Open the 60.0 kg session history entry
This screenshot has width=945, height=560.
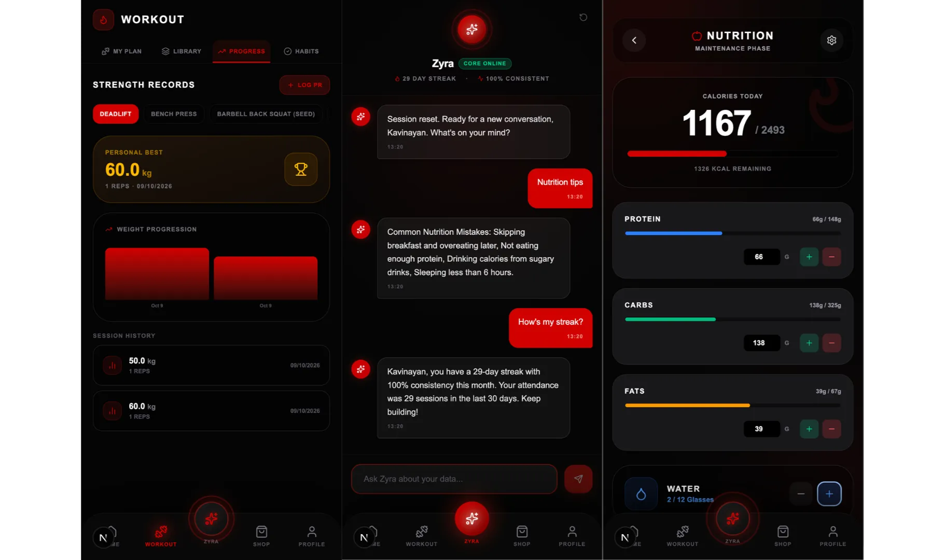pyautogui.click(x=211, y=411)
